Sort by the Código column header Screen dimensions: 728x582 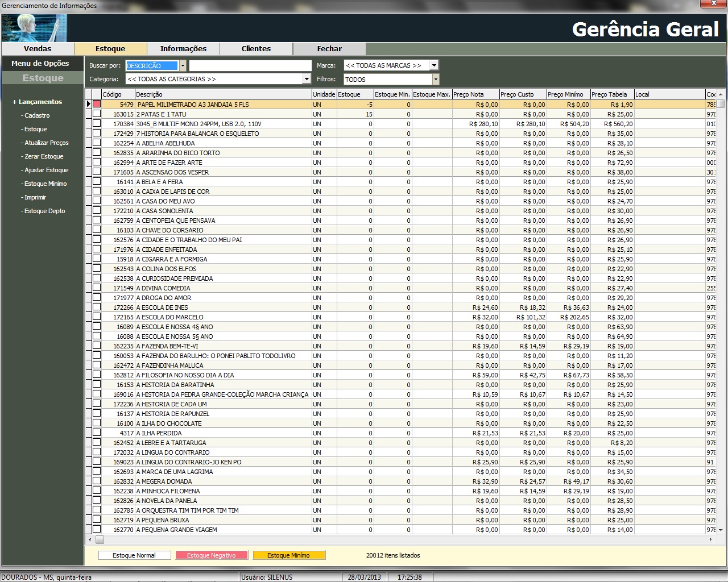click(x=118, y=94)
